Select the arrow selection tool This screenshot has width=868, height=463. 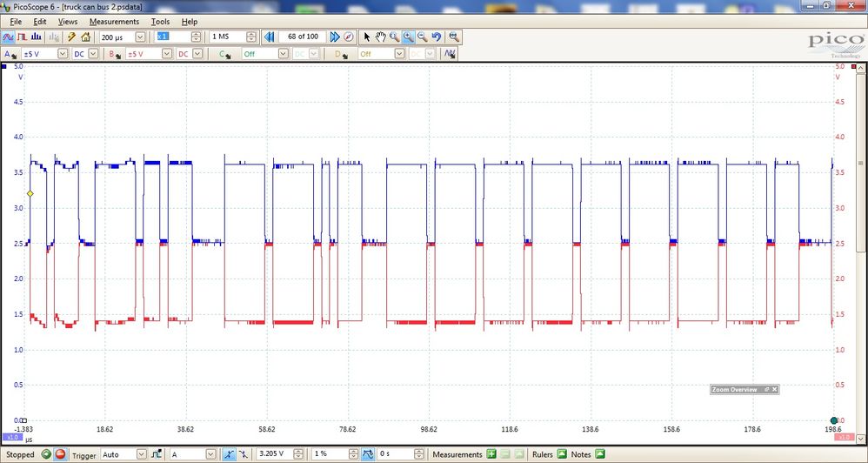point(366,37)
